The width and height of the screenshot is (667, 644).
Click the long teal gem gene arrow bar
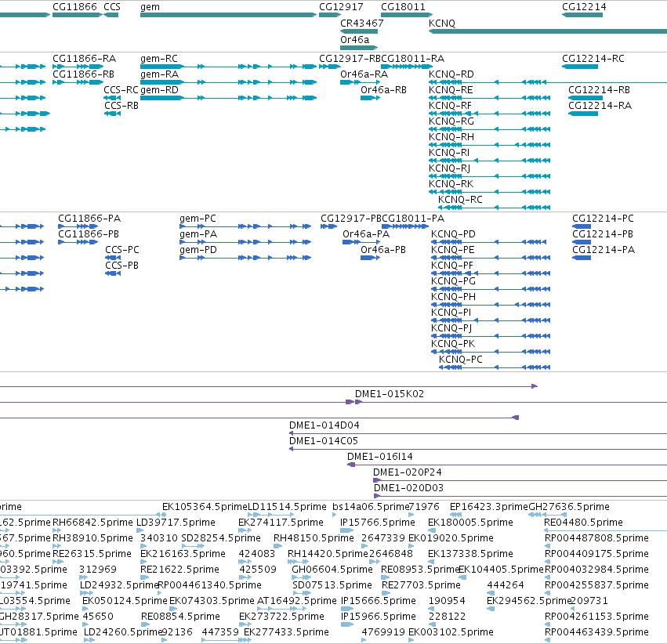coord(228,15)
